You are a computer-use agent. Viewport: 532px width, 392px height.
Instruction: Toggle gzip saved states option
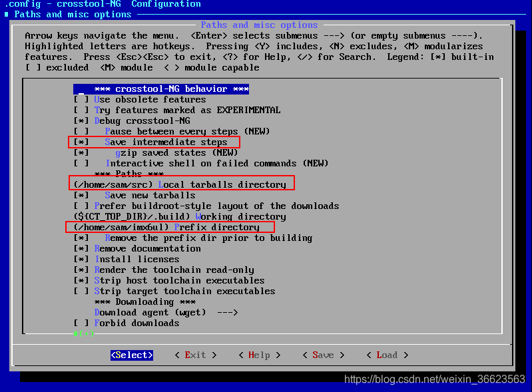tap(156, 152)
